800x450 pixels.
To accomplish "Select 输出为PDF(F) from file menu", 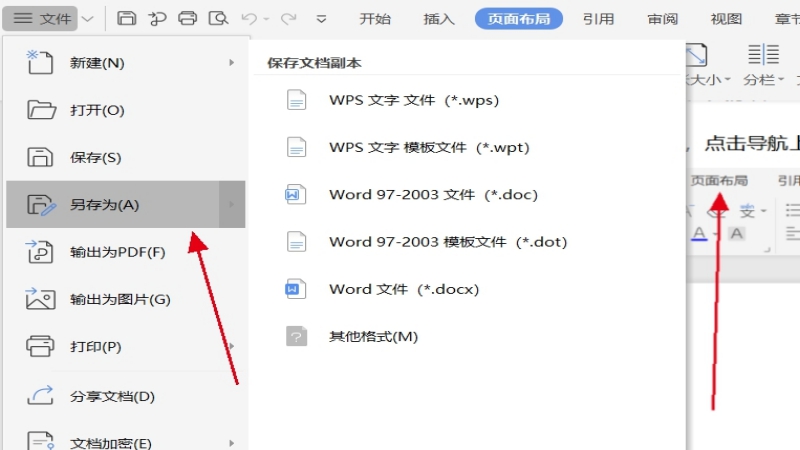I will pyautogui.click(x=117, y=252).
